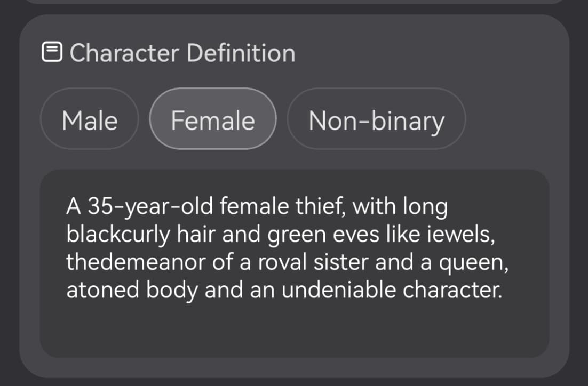Screen dimensions: 588x386
Task: Click the word "green" in the description
Action: [x=297, y=235]
